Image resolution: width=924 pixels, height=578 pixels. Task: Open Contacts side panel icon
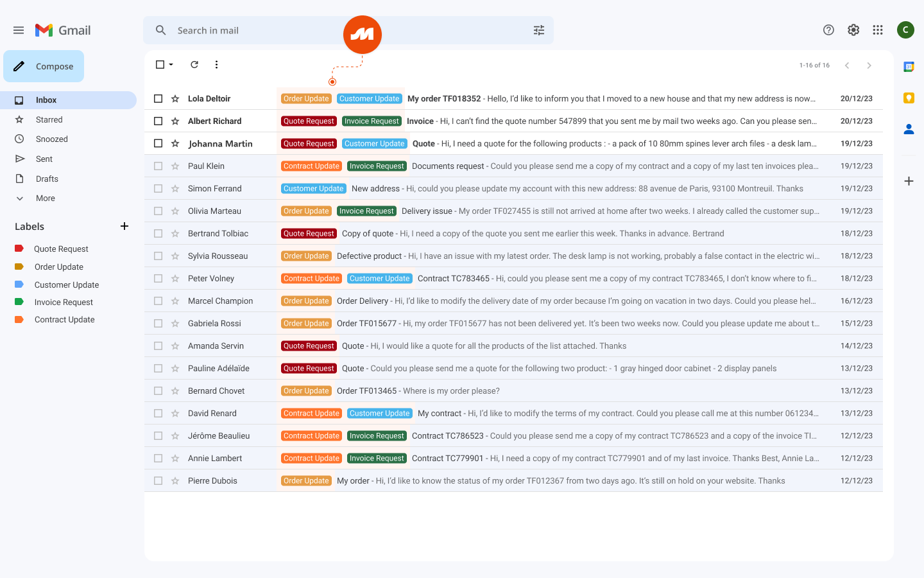coord(909,129)
